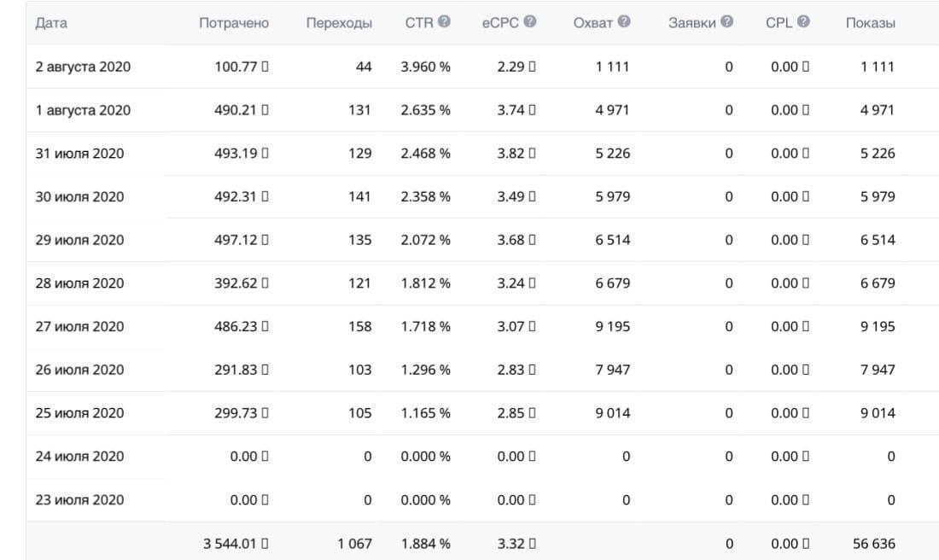This screenshot has height=560, width=939.
Task: Click the 3.960 % CTR value
Action: coord(425,67)
